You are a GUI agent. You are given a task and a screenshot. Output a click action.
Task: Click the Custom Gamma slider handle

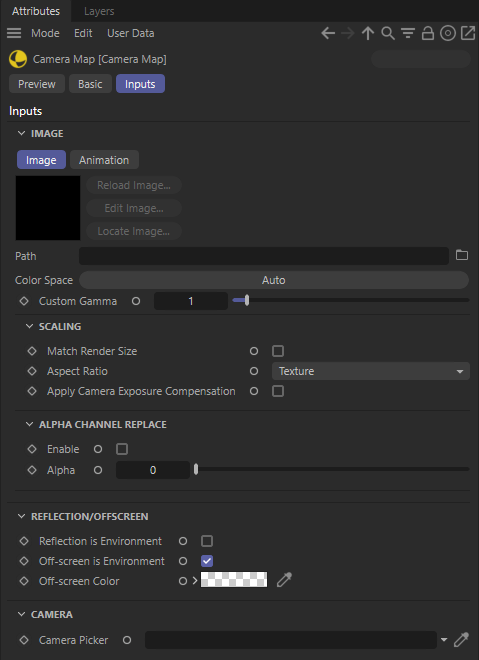pos(247,300)
